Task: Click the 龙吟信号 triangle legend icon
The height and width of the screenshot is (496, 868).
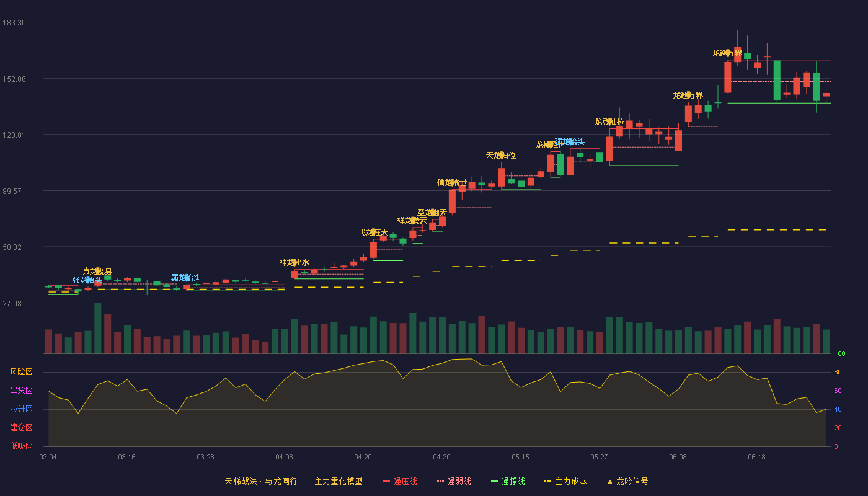Action: pos(610,481)
